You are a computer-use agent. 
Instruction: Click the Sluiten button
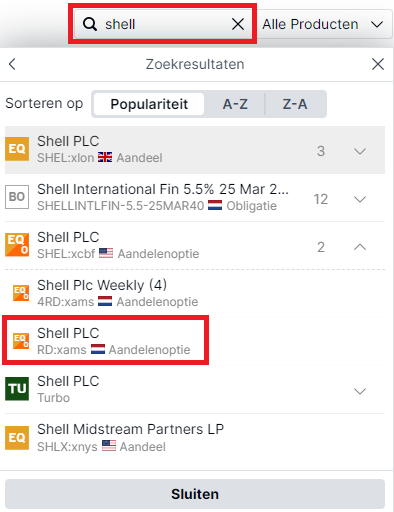pos(195,494)
